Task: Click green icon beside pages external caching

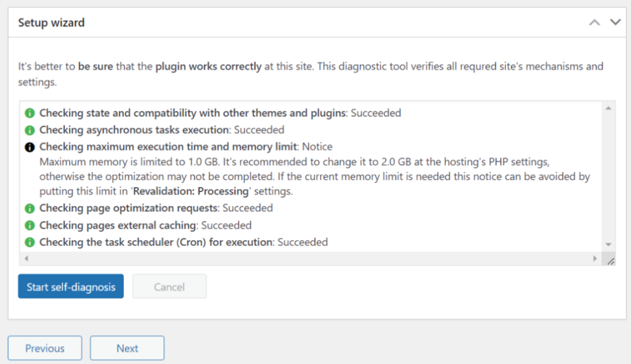Action: tap(30, 225)
